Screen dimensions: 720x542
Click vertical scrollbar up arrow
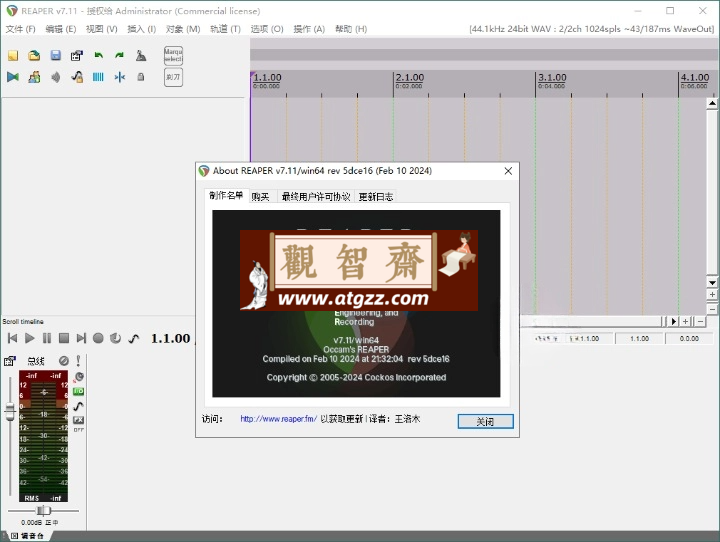(x=712, y=103)
